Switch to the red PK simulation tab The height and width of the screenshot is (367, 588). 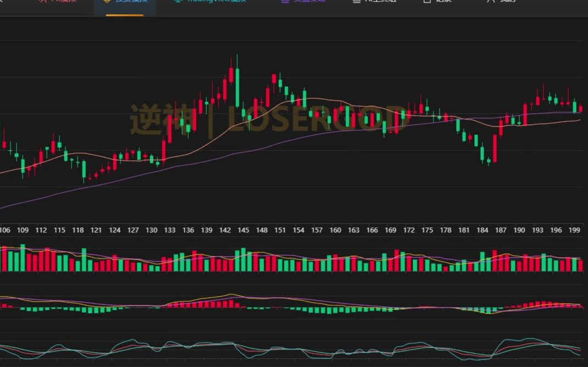coord(58,2)
